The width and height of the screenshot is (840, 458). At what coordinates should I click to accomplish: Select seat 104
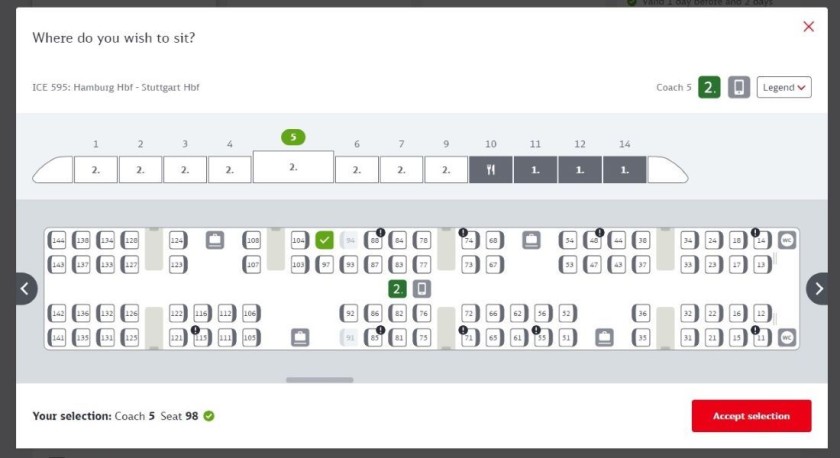click(299, 240)
